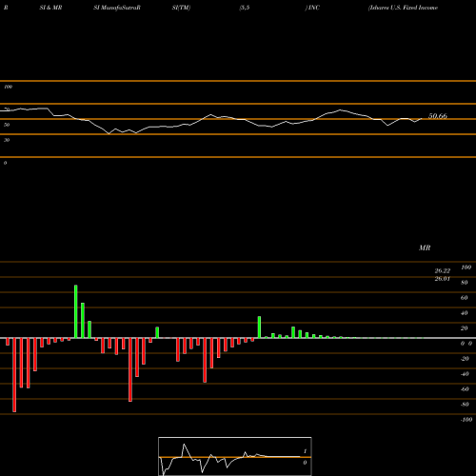Click the 70 level label on the RSI axis
Viewport: 476px width, 476px height.
pos(7,109)
